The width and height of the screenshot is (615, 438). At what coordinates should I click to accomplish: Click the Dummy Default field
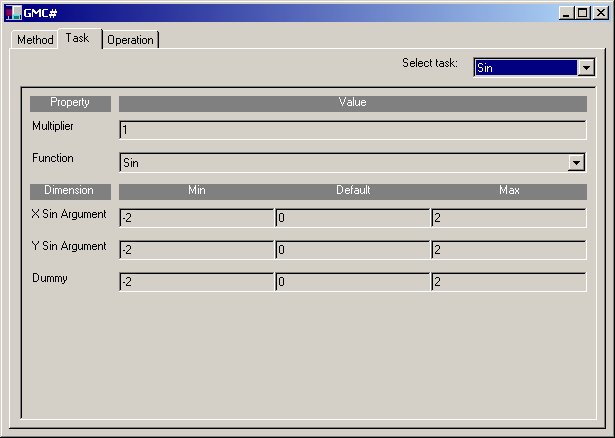click(353, 282)
